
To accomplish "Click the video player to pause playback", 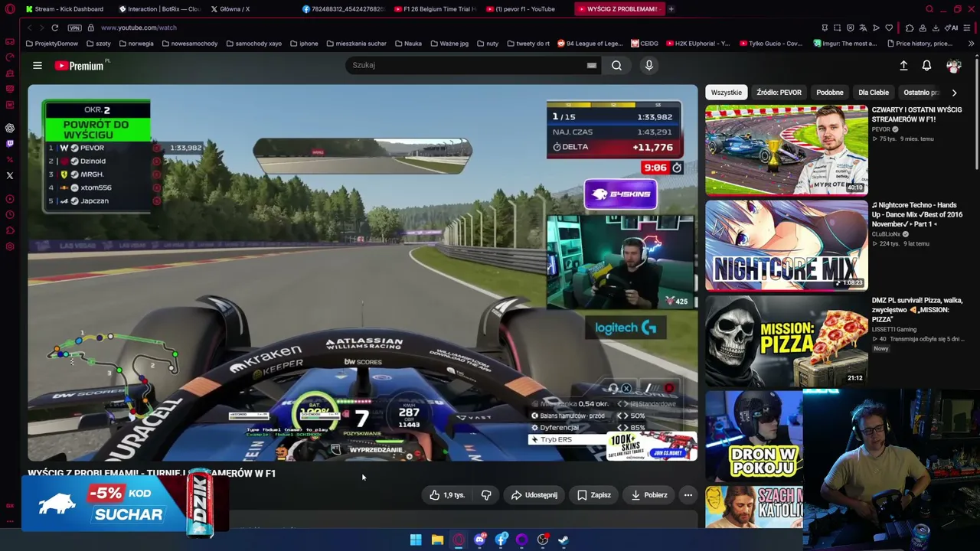I will [x=362, y=272].
